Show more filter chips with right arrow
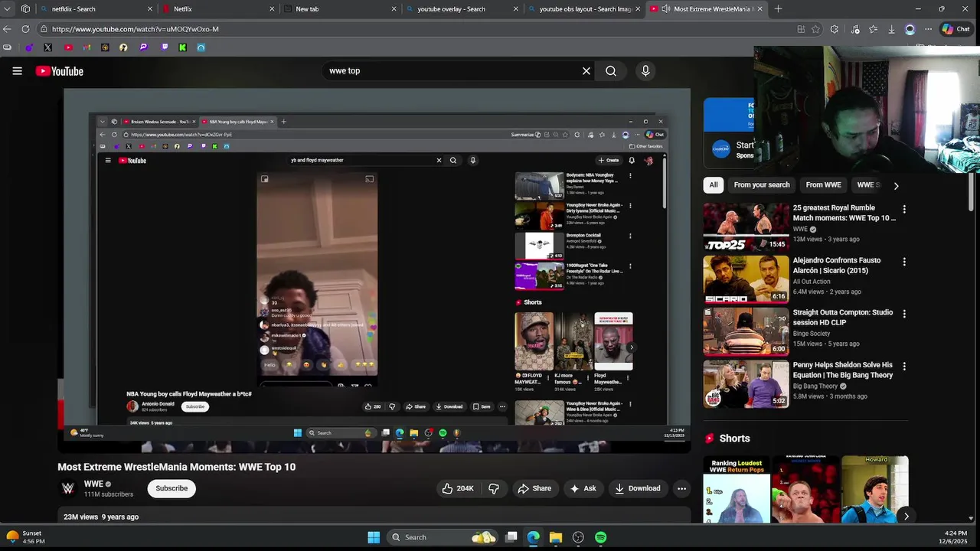 896,185
